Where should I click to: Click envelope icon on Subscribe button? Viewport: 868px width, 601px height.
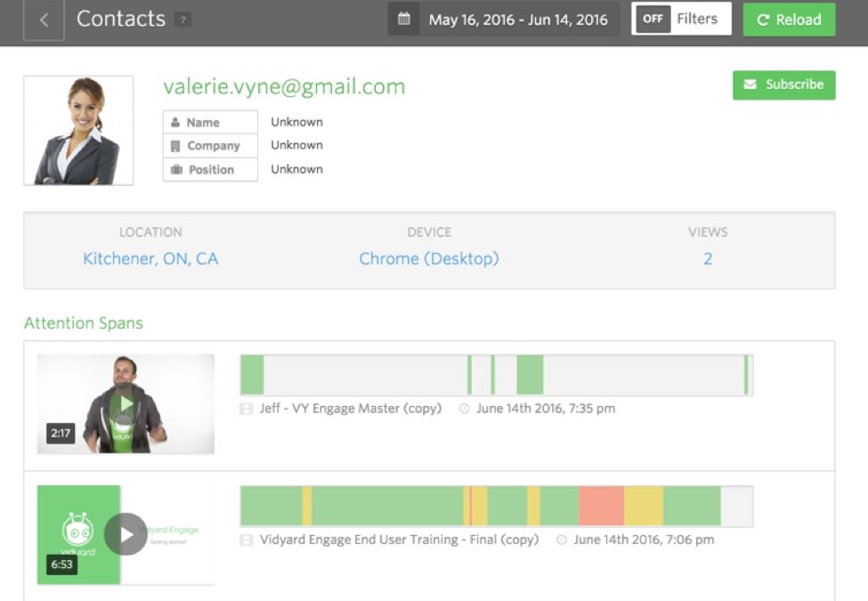click(x=750, y=84)
